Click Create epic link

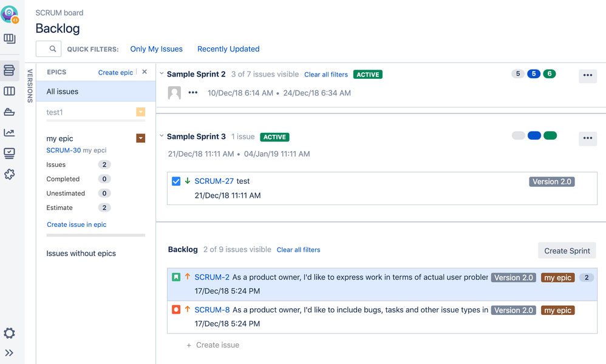tap(115, 73)
